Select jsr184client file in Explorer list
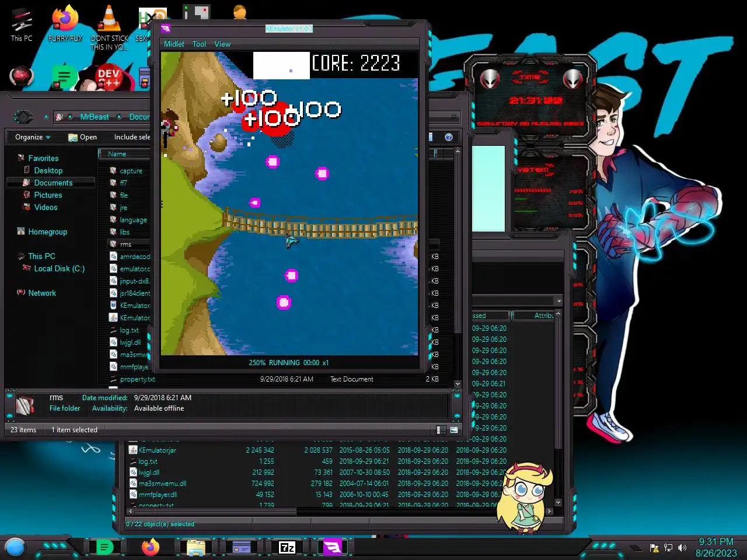Image resolution: width=747 pixels, height=560 pixels. (x=134, y=293)
